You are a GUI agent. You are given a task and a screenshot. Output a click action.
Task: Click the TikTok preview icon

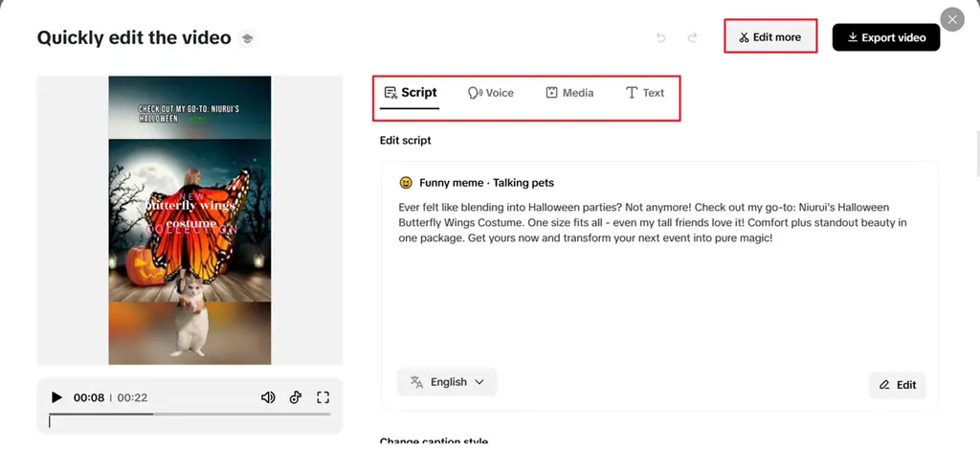tap(296, 397)
